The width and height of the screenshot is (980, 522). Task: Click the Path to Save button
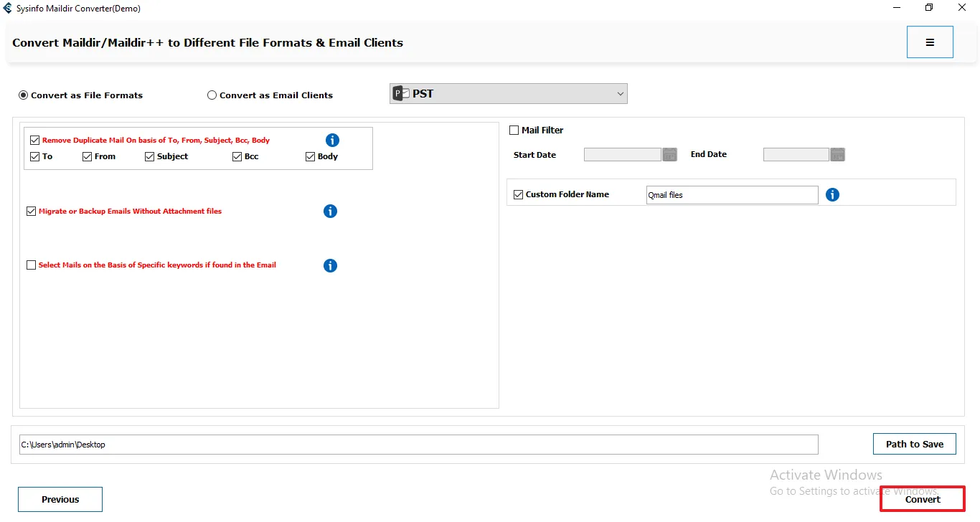tap(914, 444)
